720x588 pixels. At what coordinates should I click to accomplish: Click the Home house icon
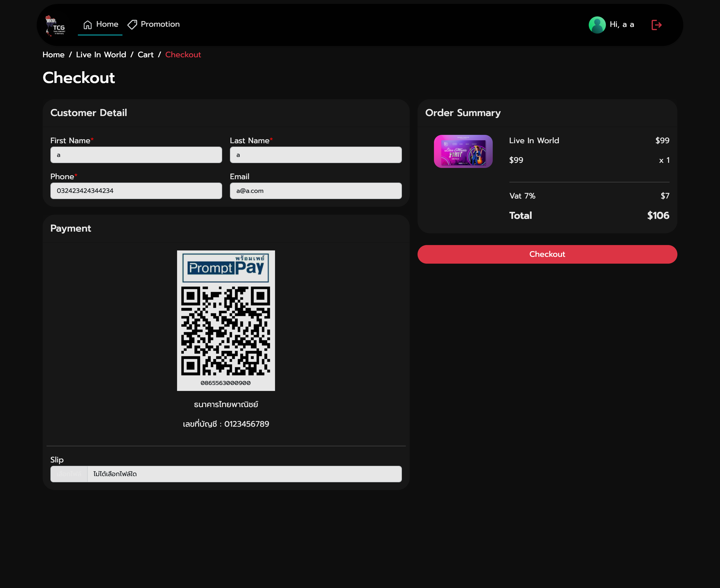pyautogui.click(x=87, y=25)
